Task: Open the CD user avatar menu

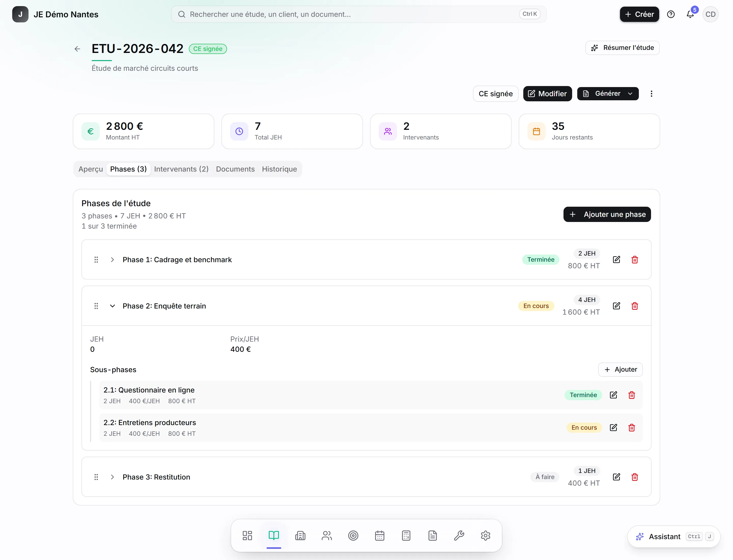Action: click(x=710, y=14)
